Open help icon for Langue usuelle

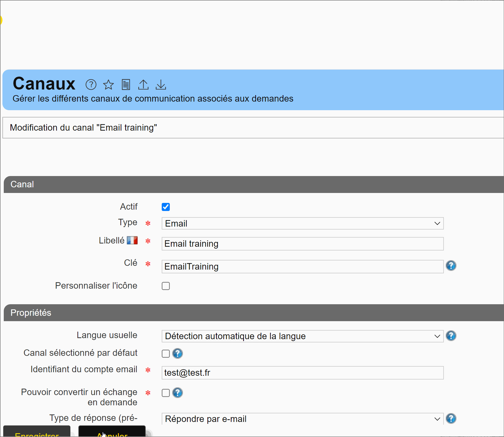coord(451,336)
